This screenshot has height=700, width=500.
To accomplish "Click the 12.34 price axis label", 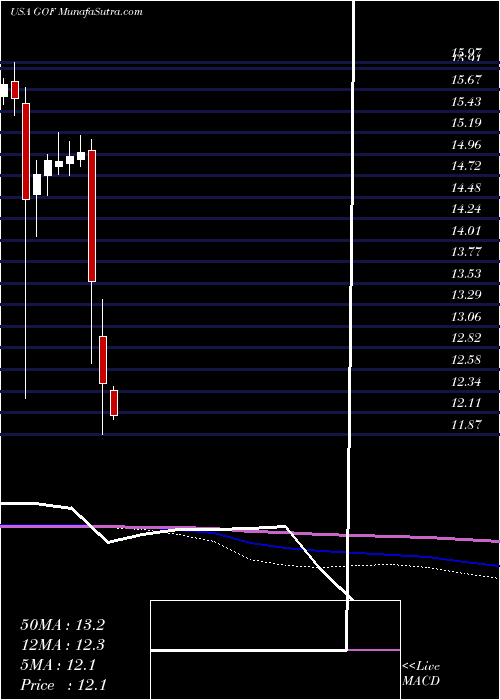I will click(x=467, y=381).
